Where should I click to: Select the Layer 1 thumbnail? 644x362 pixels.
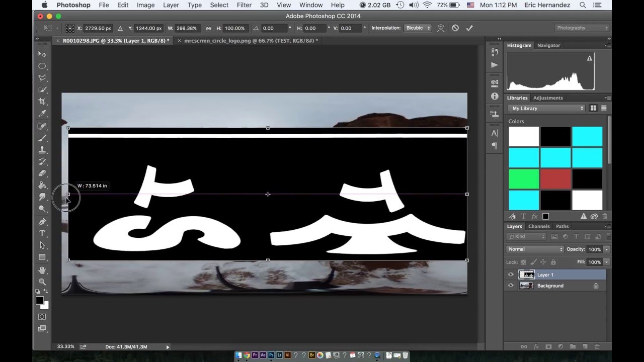526,275
